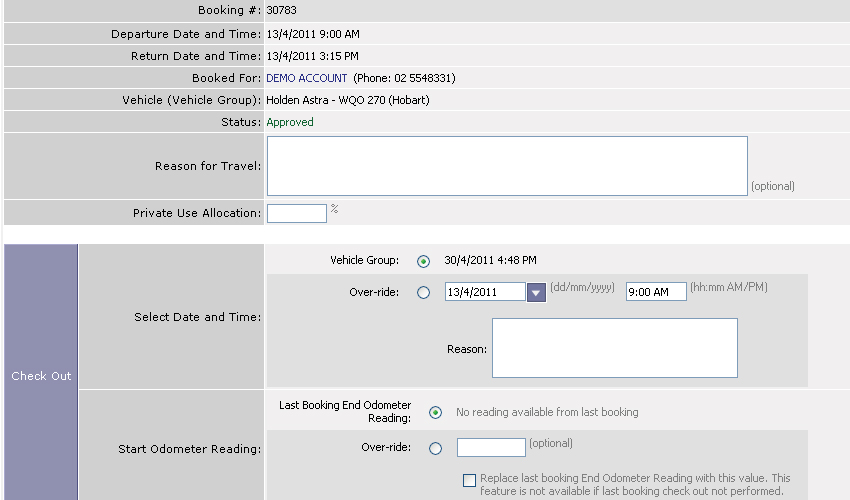
Task: Choose Last Booking End Odometer Reading radio
Action: click(435, 413)
